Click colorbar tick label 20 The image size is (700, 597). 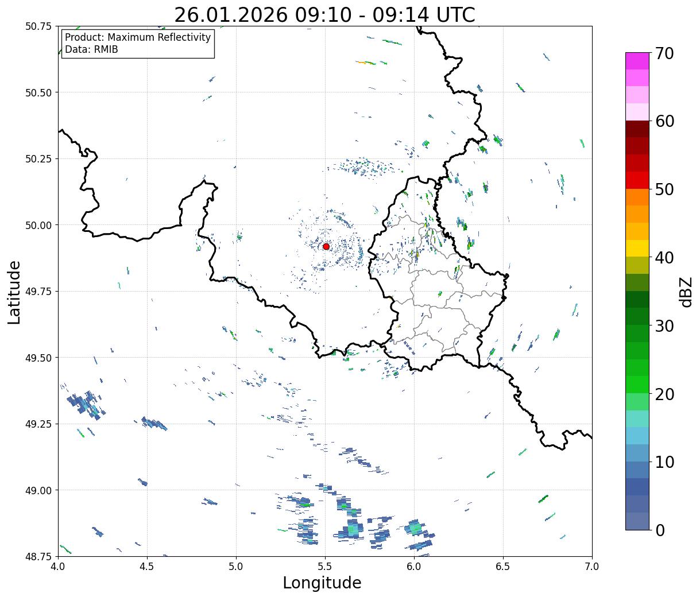[664, 394]
